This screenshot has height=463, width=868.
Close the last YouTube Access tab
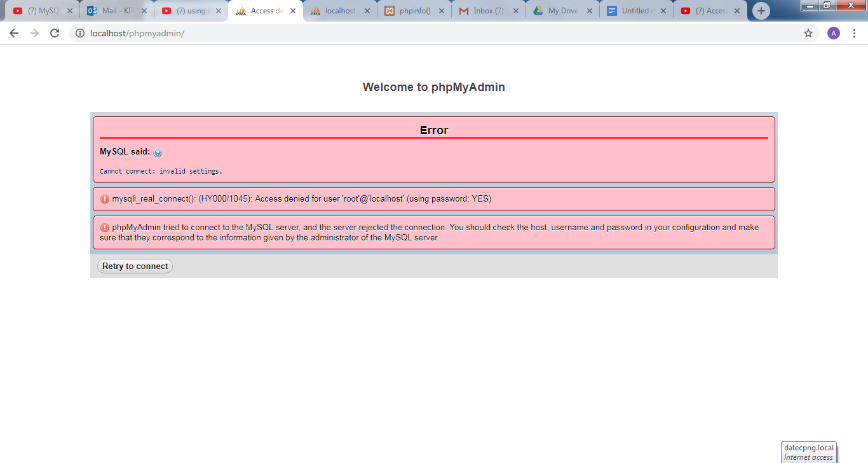tap(738, 11)
